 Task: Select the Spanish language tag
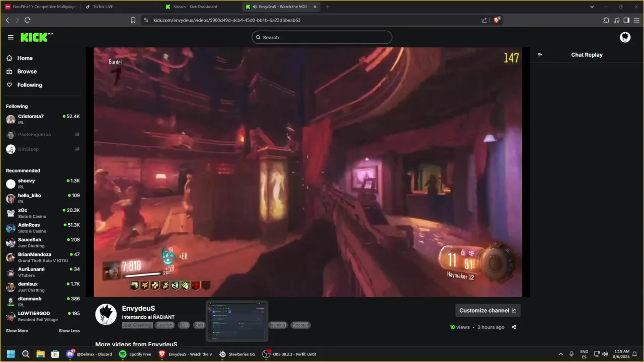(x=165, y=325)
